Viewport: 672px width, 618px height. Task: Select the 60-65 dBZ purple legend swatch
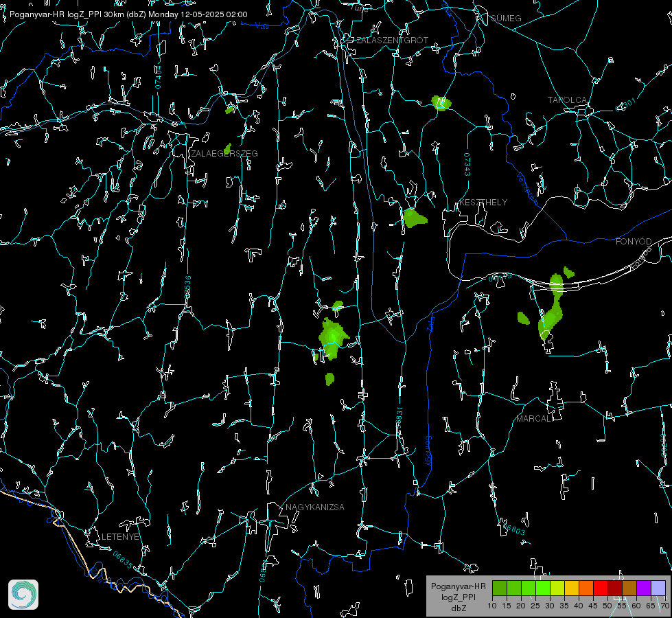[x=644, y=588]
